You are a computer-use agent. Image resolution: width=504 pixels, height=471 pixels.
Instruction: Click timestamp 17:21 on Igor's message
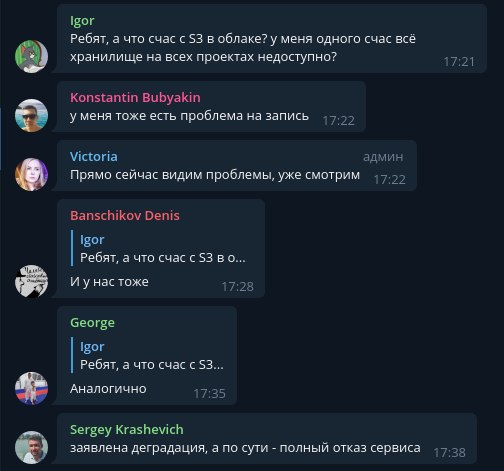(x=459, y=62)
